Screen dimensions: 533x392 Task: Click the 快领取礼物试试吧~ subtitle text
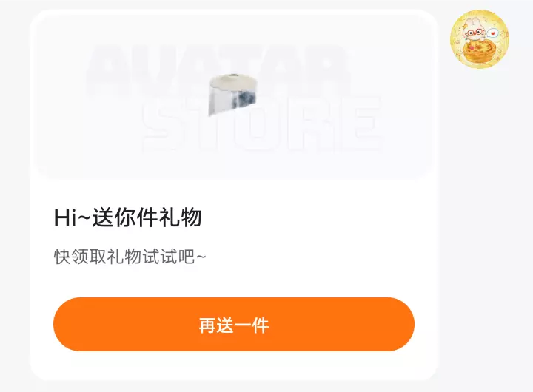coord(130,257)
